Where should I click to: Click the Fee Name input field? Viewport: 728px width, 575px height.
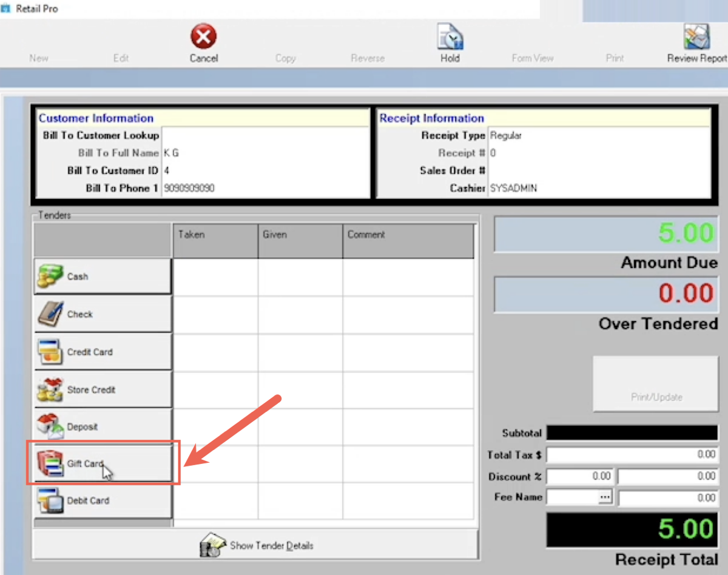(572, 497)
